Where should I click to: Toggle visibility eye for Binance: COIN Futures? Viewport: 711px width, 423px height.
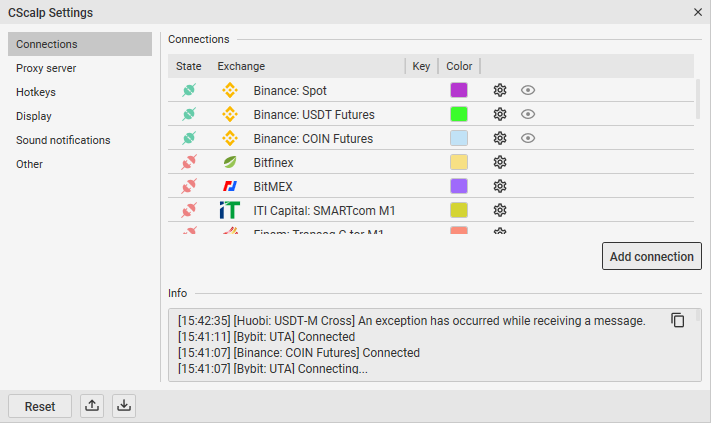(x=528, y=138)
